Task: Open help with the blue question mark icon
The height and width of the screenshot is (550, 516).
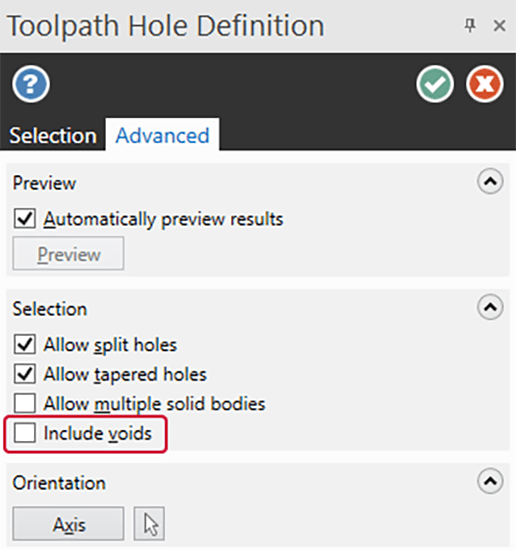Action: [31, 84]
